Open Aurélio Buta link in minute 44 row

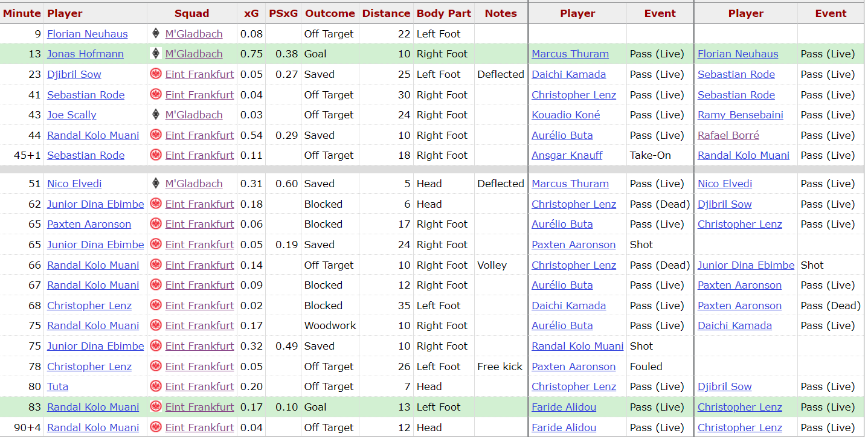(x=562, y=135)
